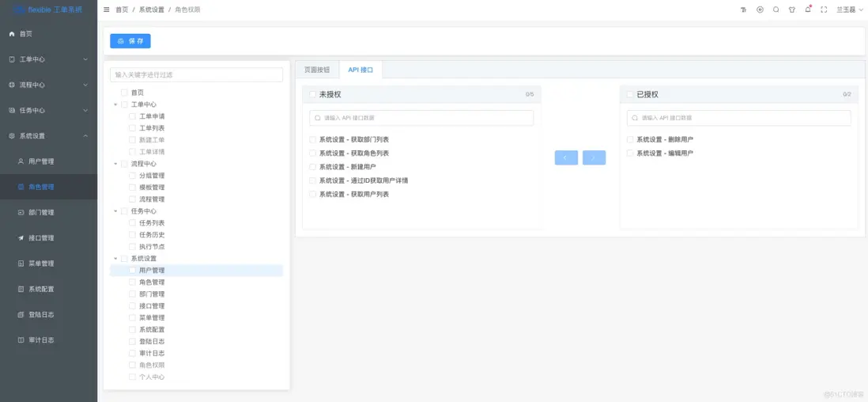Focus the 未授权 API search input
This screenshot has width=868, height=402.
point(421,118)
